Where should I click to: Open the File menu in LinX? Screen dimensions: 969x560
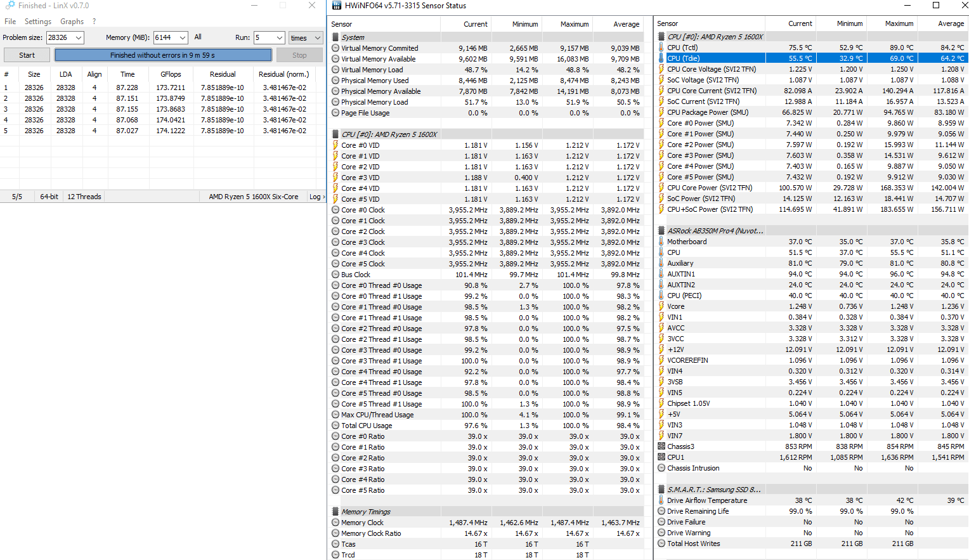pos(10,22)
